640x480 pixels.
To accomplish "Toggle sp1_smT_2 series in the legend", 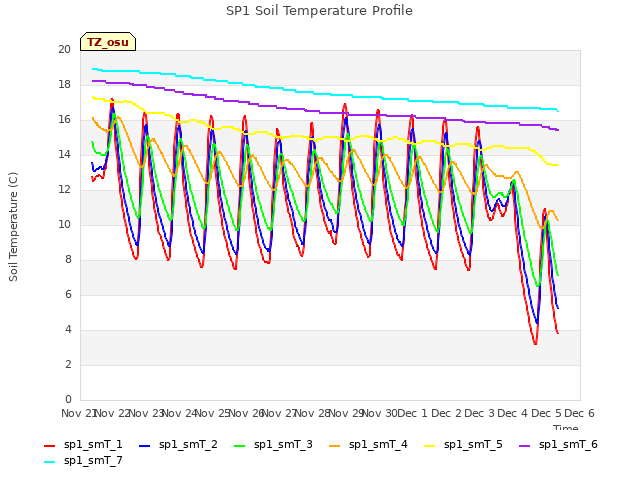I will (178, 444).
